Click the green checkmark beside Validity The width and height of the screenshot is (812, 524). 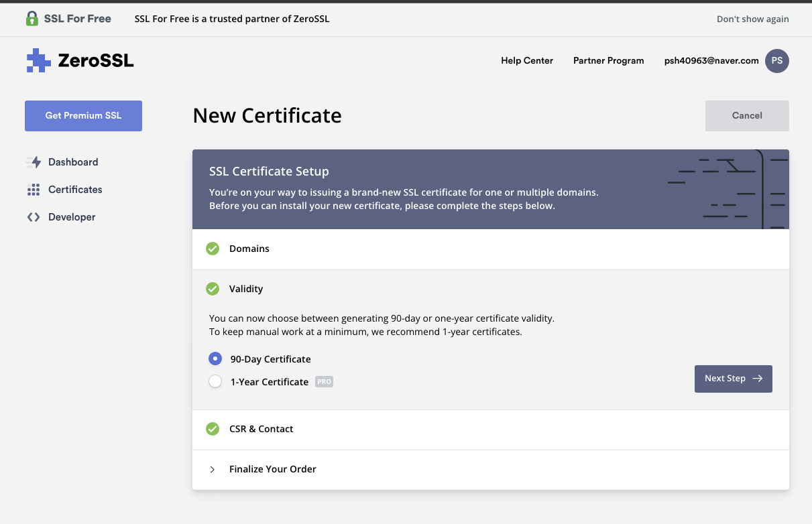tap(213, 289)
